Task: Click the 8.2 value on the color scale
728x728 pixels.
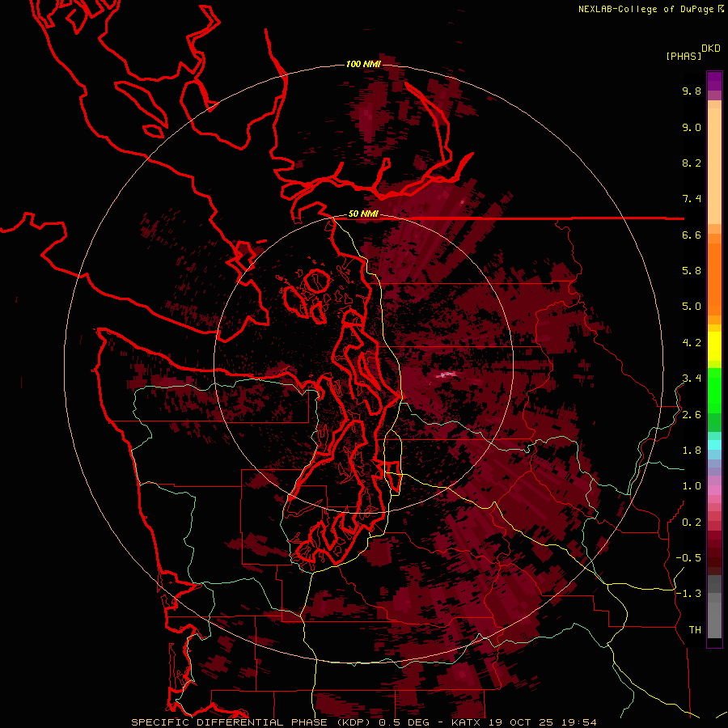Action: pos(692,163)
